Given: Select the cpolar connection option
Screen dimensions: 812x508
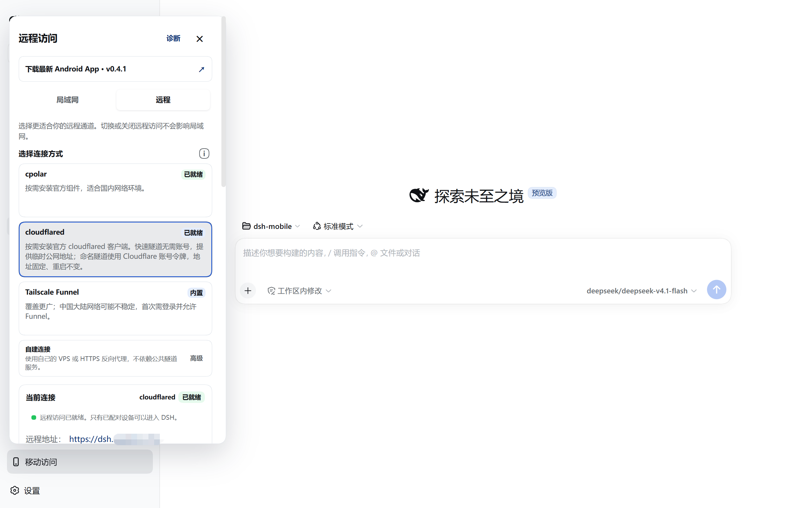Looking at the screenshot, I should (115, 190).
